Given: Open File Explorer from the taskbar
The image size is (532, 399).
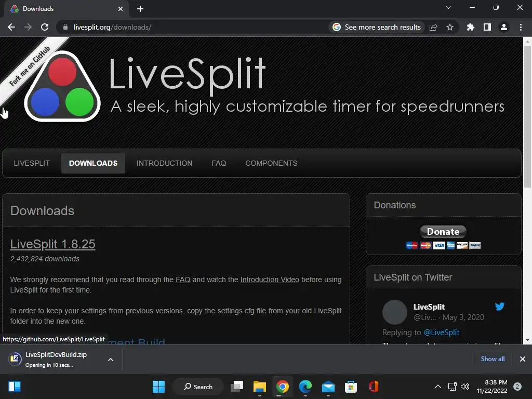Looking at the screenshot, I should [x=260, y=387].
